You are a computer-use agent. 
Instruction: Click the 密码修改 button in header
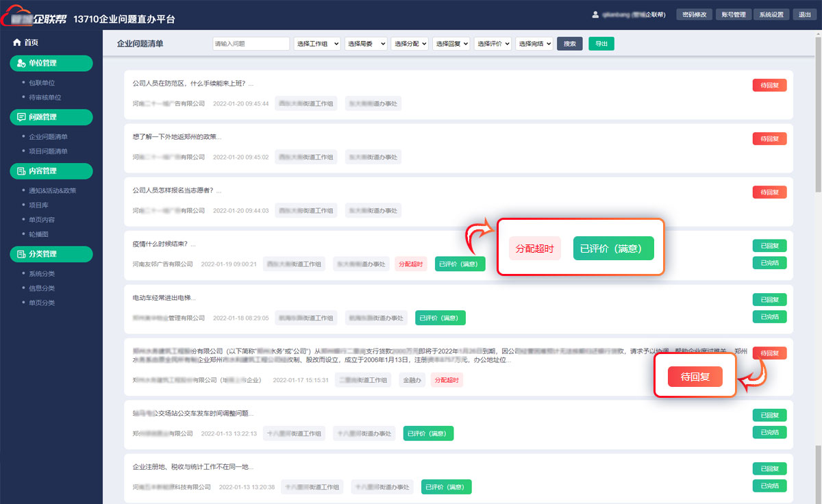[694, 14]
